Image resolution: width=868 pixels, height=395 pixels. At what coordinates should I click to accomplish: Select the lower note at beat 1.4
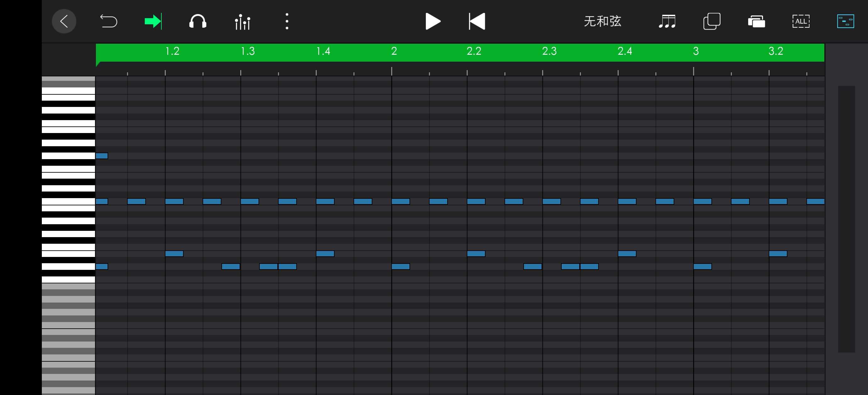[325, 253]
